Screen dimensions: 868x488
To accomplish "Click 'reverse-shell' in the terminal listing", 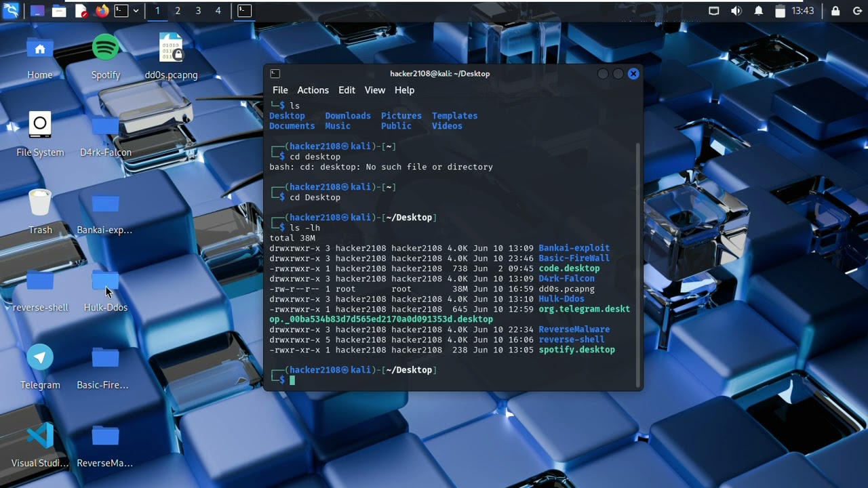I will point(572,340).
